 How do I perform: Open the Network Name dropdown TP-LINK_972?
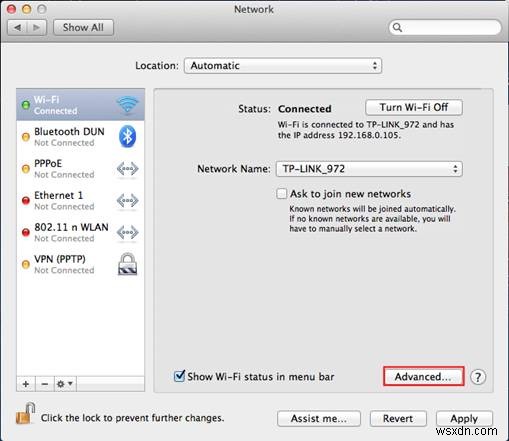click(x=369, y=169)
